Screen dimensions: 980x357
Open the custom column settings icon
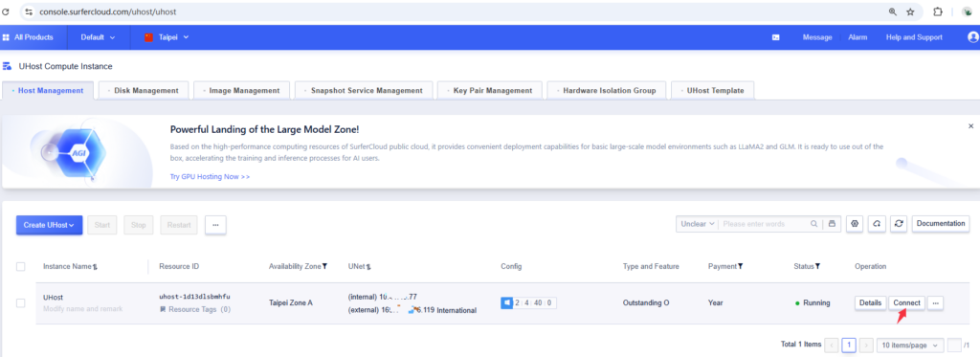point(855,224)
